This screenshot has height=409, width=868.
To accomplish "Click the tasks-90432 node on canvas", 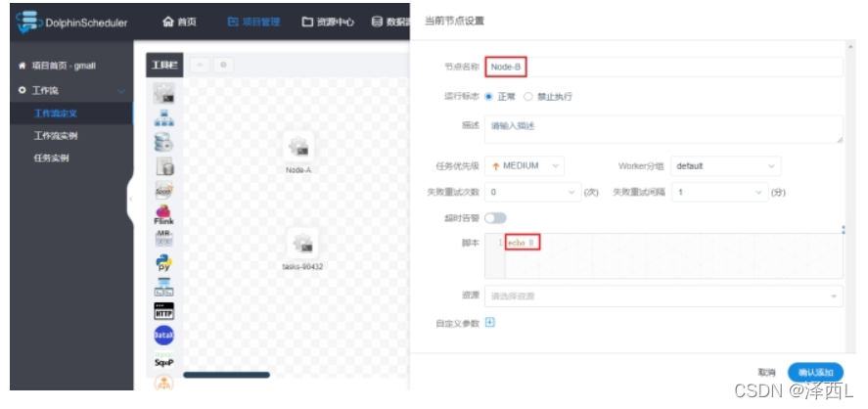I will pyautogui.click(x=302, y=243).
